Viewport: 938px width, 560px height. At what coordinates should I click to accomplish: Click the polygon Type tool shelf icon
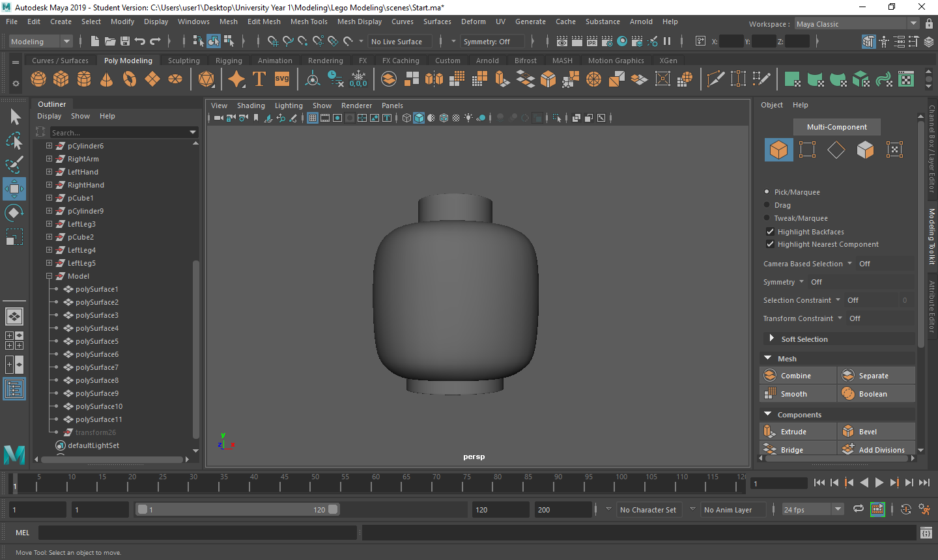click(x=259, y=79)
